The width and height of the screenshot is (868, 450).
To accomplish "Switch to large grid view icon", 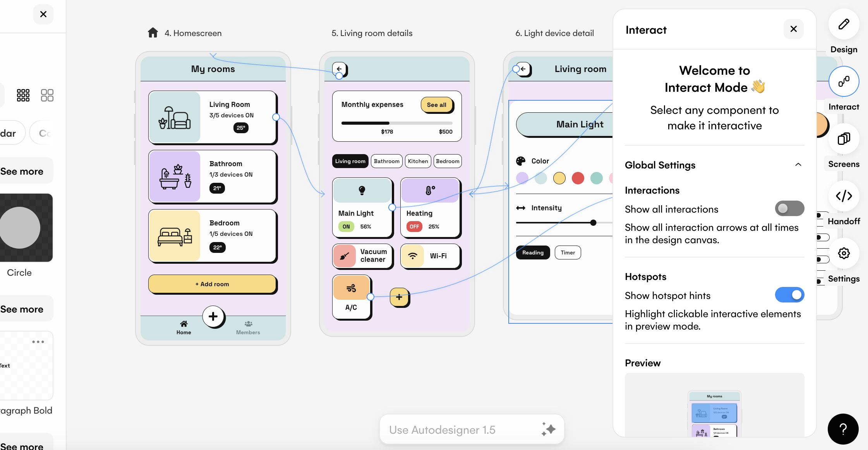I will [47, 95].
